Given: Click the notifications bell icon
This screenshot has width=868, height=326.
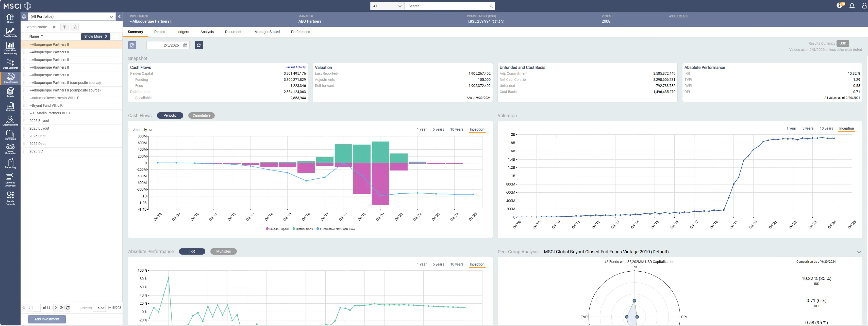Looking at the screenshot, I should 852,6.
